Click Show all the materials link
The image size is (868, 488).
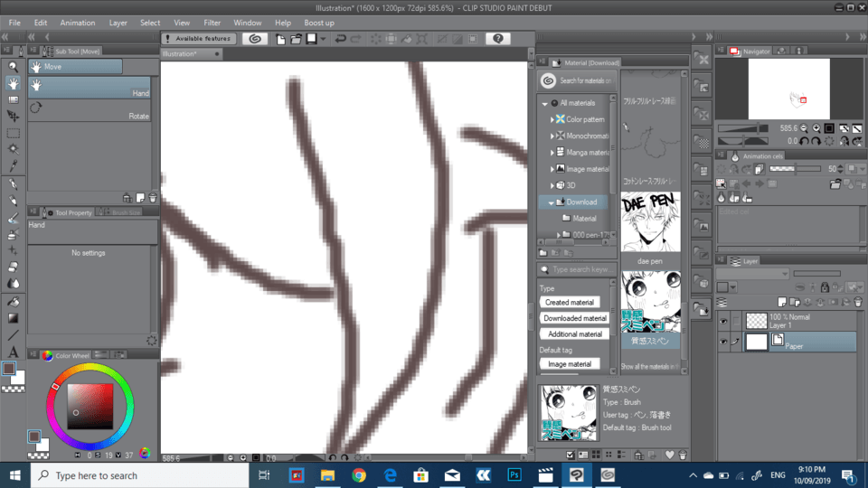tap(649, 367)
